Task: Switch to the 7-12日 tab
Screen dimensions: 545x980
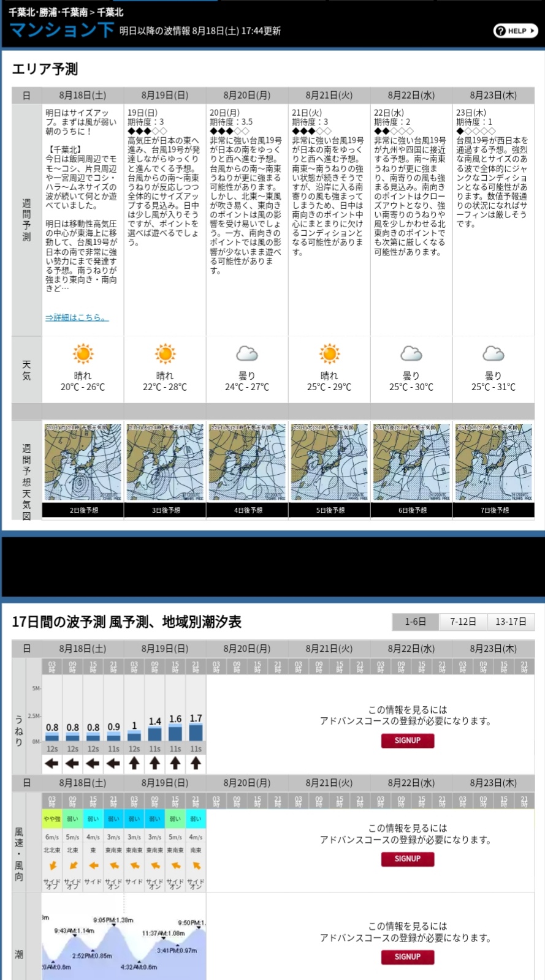Action: click(463, 621)
